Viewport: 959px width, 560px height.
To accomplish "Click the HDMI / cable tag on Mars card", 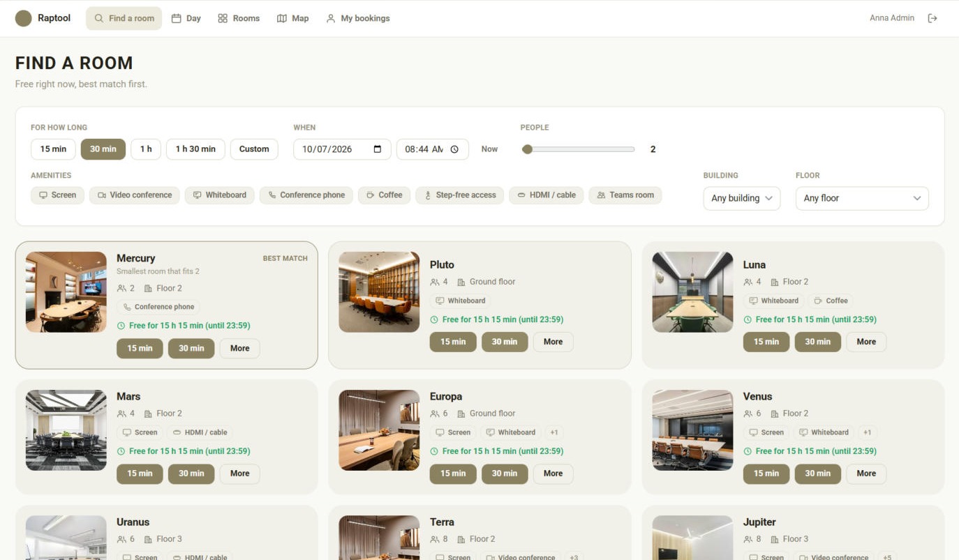I will tap(200, 432).
